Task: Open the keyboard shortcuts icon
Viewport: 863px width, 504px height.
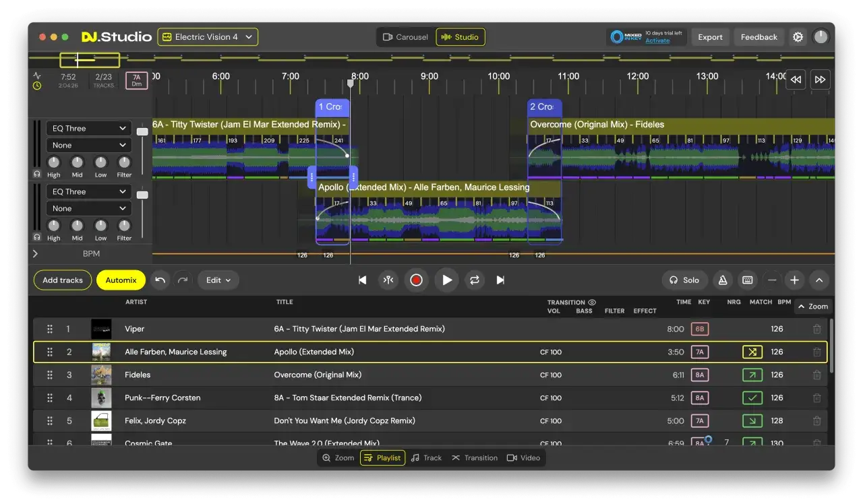Action: [747, 280]
